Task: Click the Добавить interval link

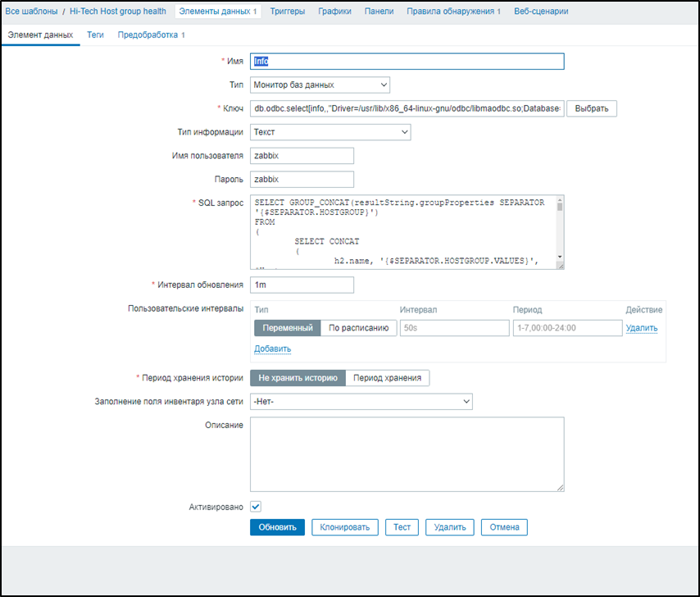Action: click(272, 349)
